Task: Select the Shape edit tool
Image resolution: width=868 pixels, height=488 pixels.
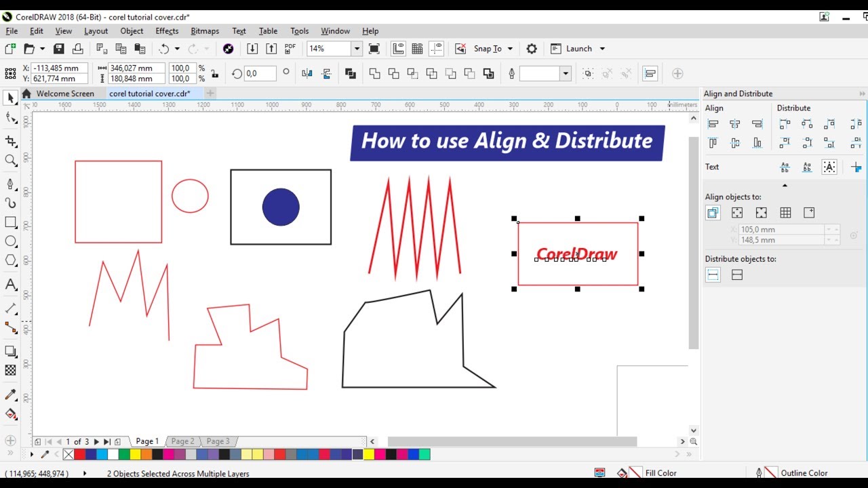Action: pyautogui.click(x=10, y=119)
